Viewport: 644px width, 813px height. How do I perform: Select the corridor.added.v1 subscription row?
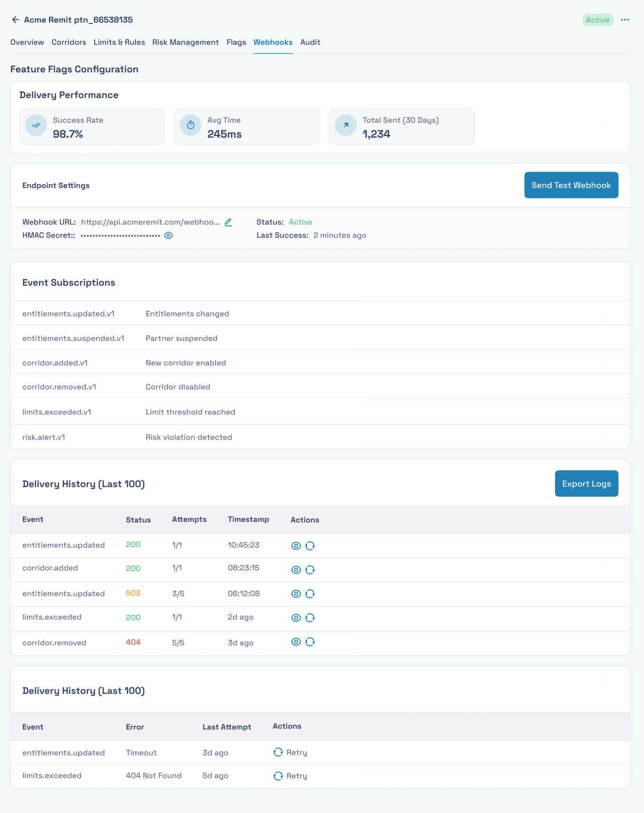(320, 362)
